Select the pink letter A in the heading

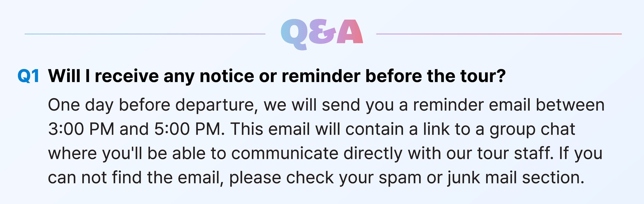(x=349, y=32)
